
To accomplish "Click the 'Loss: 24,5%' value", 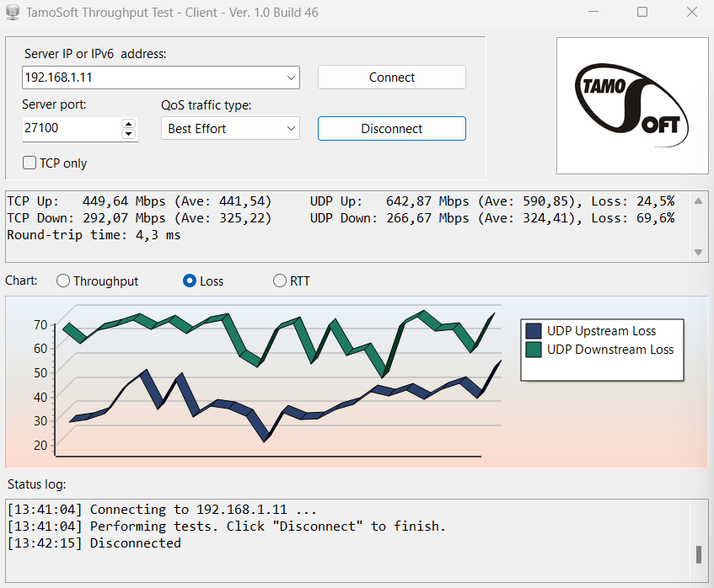I will (633, 201).
